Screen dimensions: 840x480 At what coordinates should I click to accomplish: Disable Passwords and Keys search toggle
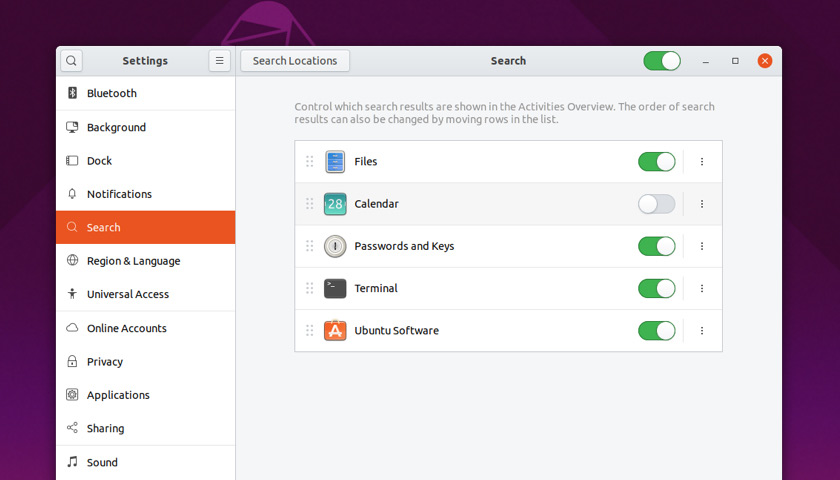(x=657, y=246)
